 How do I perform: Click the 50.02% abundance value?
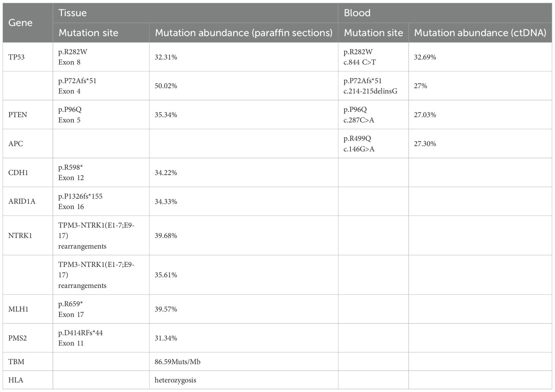(166, 86)
